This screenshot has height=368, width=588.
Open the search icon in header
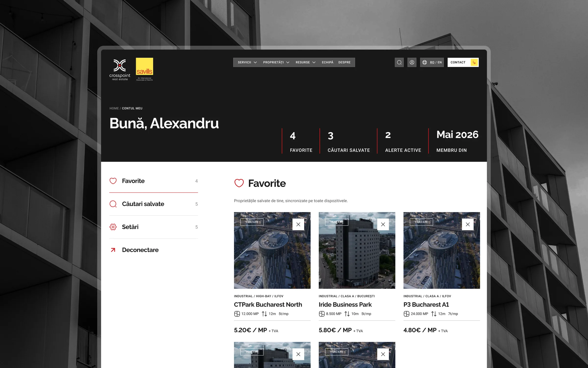coord(399,62)
